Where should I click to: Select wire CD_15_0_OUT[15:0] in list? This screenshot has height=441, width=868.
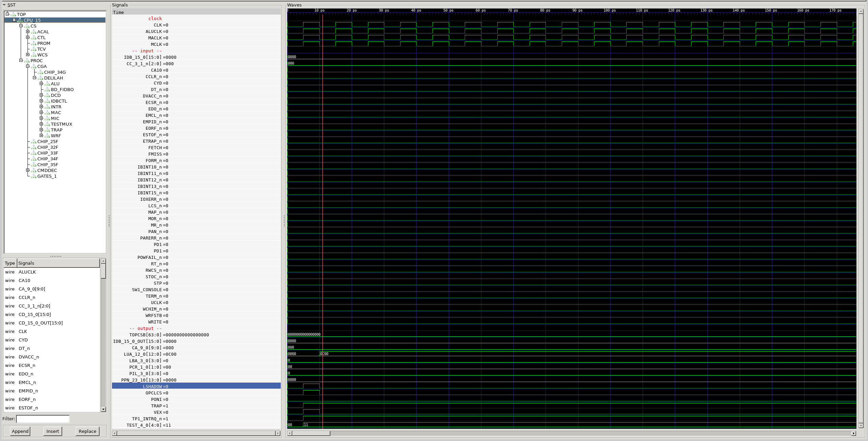pos(52,323)
